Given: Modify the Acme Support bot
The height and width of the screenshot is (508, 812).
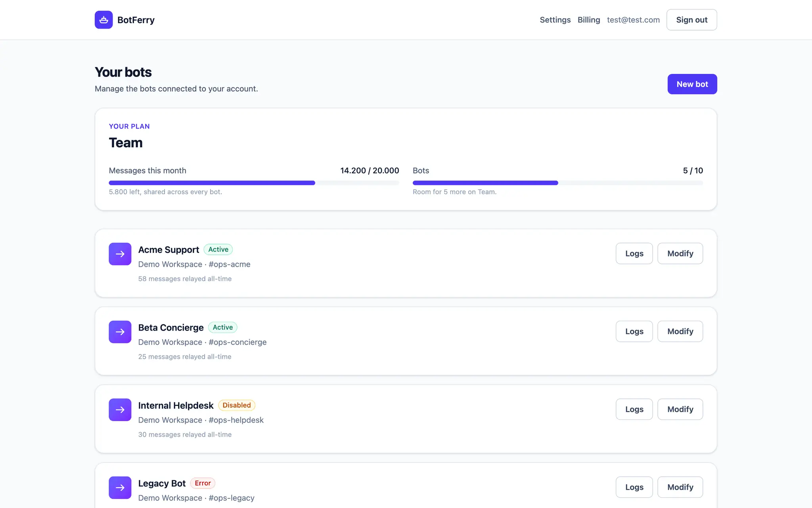Looking at the screenshot, I should click(680, 254).
